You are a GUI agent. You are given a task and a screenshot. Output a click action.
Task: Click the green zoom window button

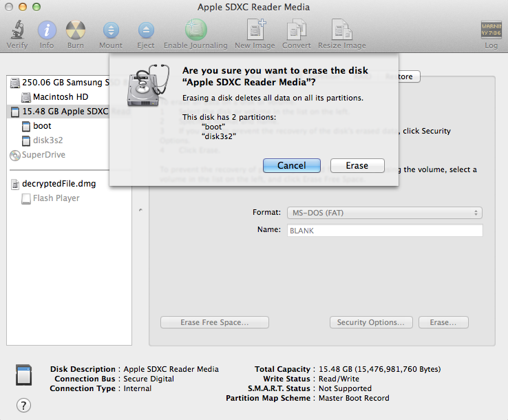click(x=36, y=7)
